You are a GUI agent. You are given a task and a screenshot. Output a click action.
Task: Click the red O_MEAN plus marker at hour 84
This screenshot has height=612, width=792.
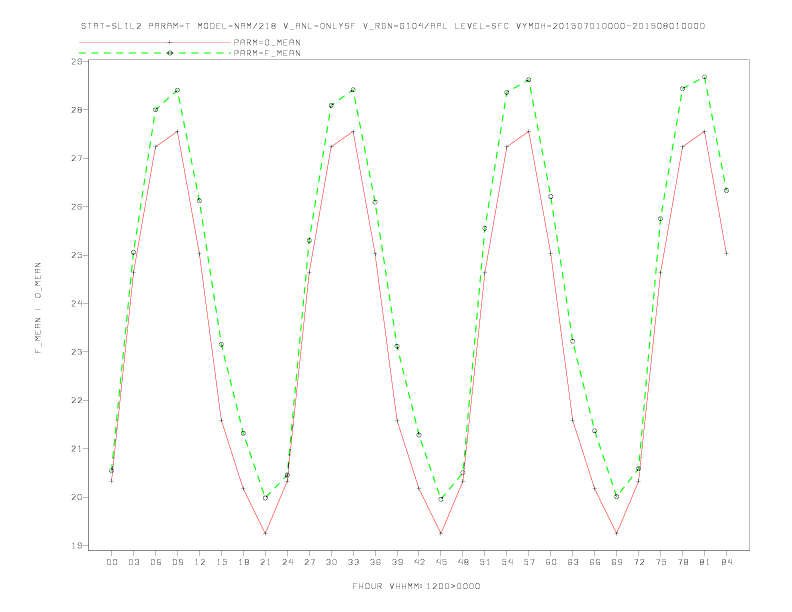click(x=727, y=253)
